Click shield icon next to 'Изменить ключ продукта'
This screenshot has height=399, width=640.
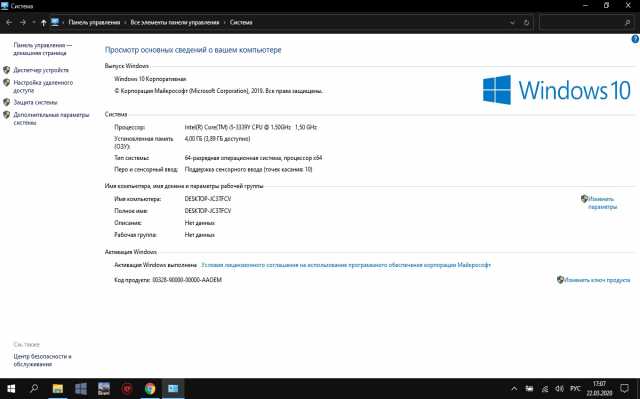click(560, 280)
